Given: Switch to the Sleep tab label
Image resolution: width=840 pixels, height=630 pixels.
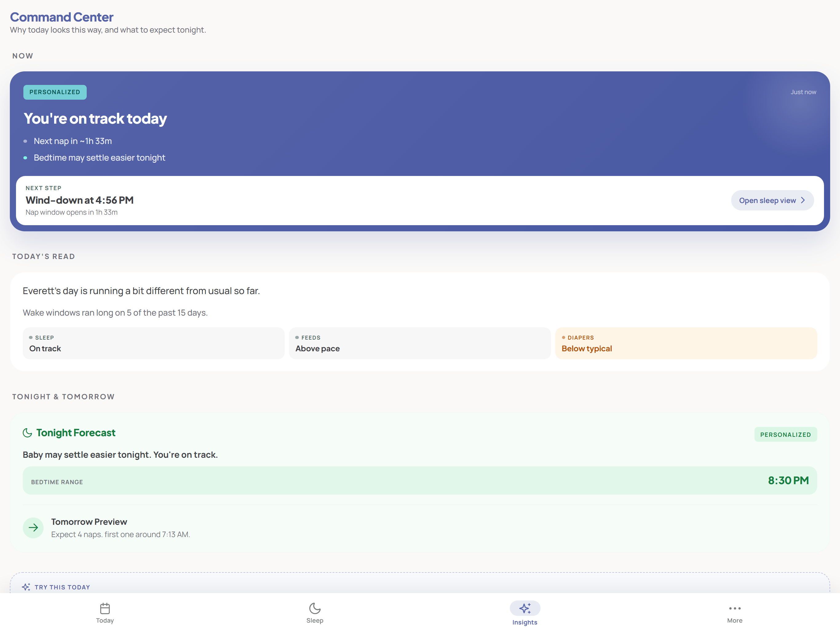Looking at the screenshot, I should click(x=315, y=620).
